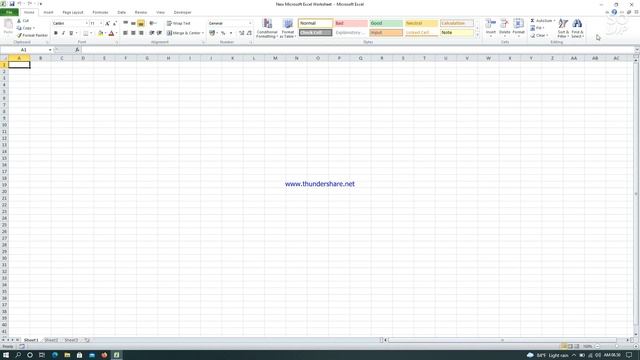The image size is (640, 360).
Task: Toggle Italic formatting
Action: [x=63, y=33]
